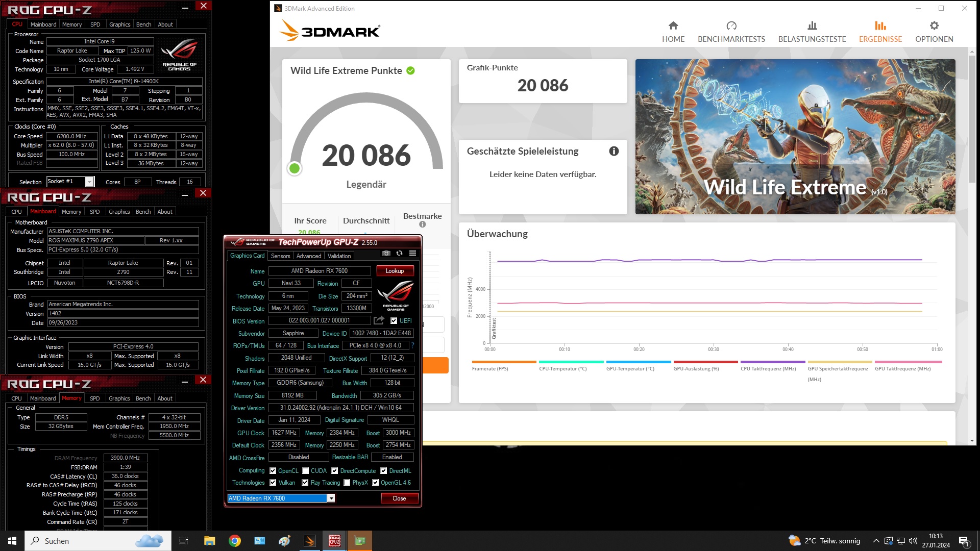Click the GPU-Z taskbar icon
The image size is (980, 551).
click(x=360, y=541)
